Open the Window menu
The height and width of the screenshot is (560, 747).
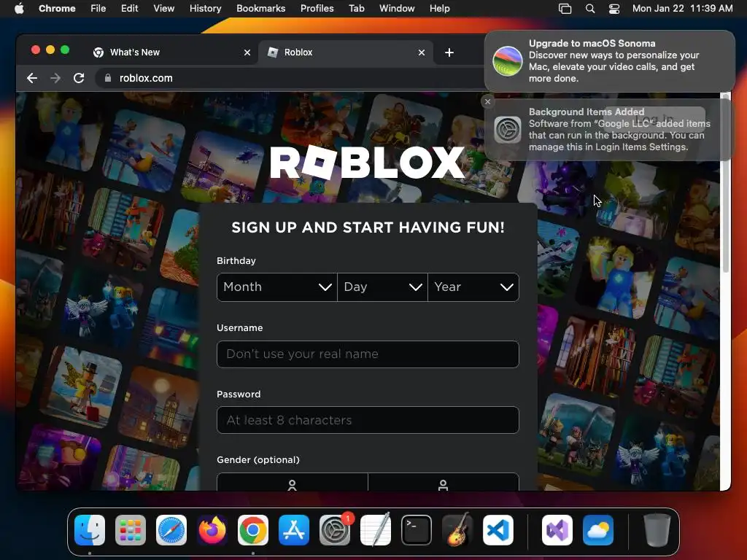click(x=397, y=9)
